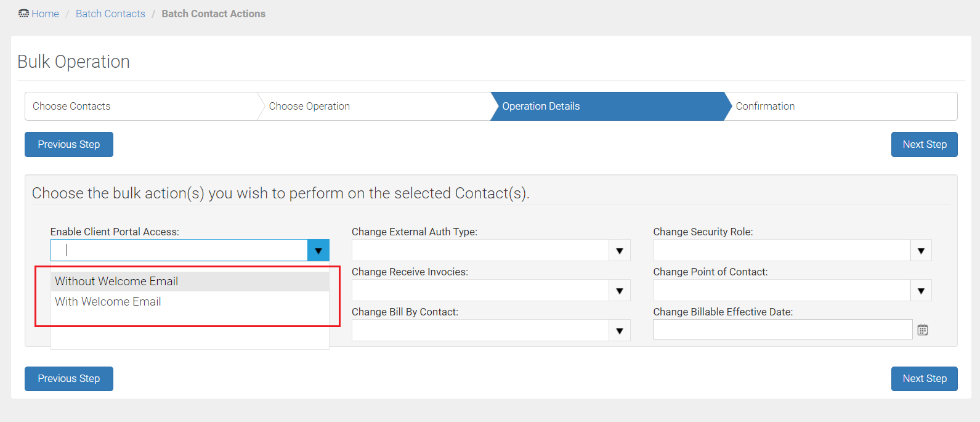The image size is (980, 422).
Task: Open the Batch Contacts breadcrumb link
Action: pos(110,14)
